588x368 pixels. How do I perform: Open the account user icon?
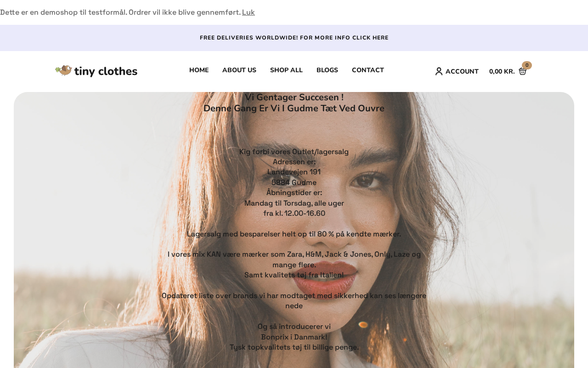point(439,71)
